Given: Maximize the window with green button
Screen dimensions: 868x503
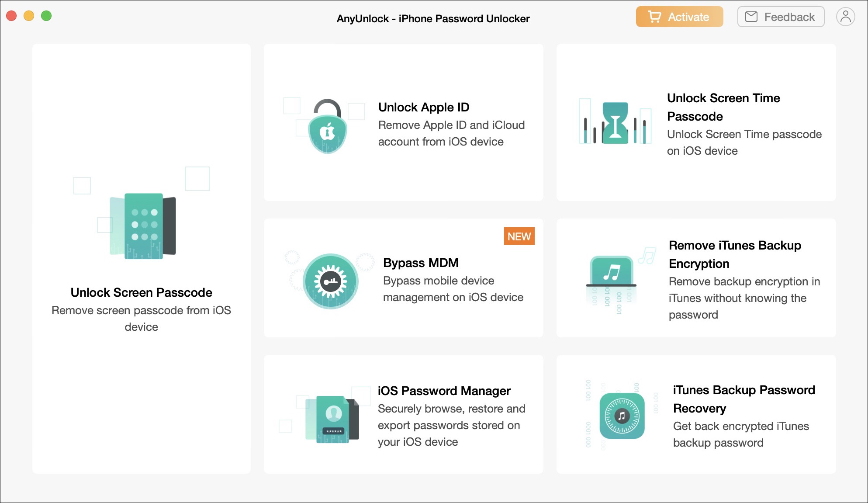Looking at the screenshot, I should click(46, 16).
